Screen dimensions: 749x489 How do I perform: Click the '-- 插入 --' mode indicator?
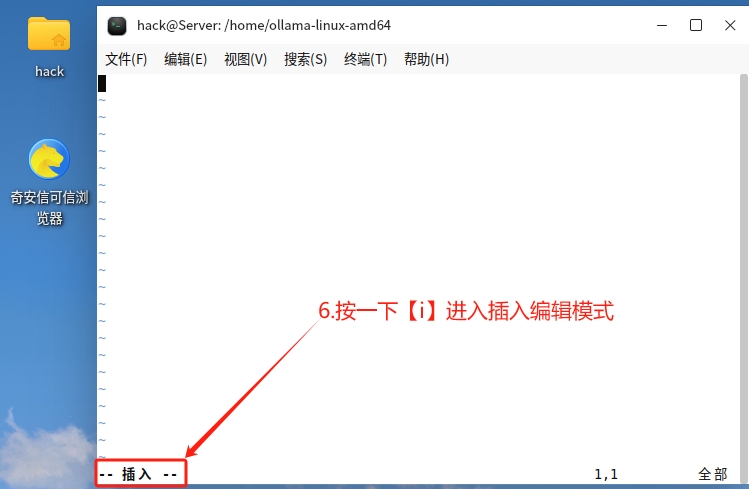click(x=138, y=474)
